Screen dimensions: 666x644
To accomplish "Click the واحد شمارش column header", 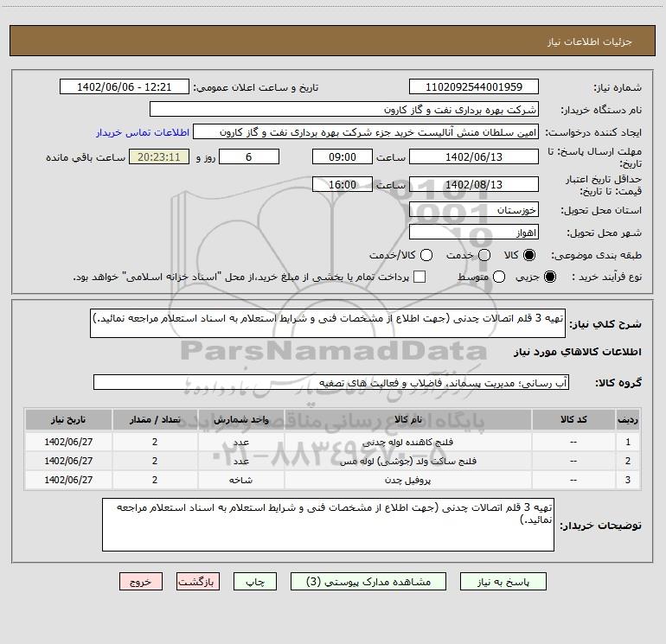I will point(240,419).
